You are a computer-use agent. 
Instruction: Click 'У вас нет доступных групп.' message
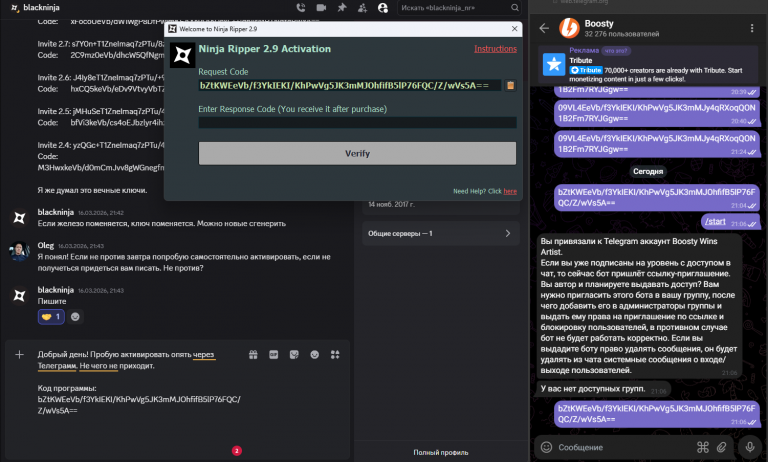603,389
